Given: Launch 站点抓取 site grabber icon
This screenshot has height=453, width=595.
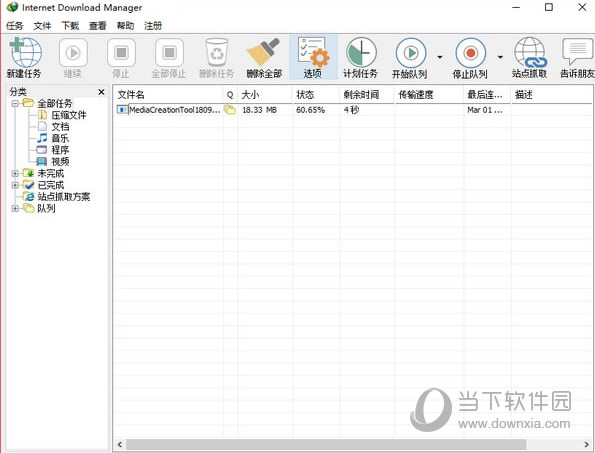Looking at the screenshot, I should coord(530,52).
